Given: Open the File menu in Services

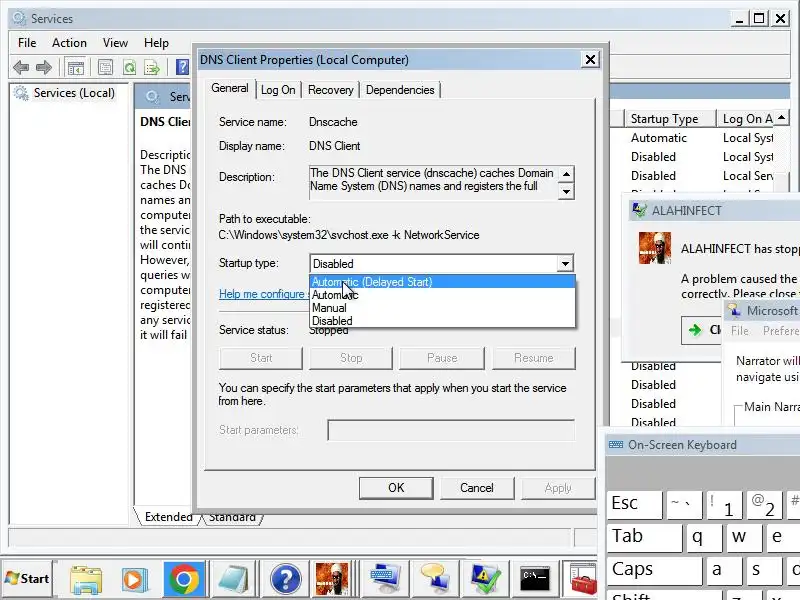Looking at the screenshot, I should pos(27,43).
